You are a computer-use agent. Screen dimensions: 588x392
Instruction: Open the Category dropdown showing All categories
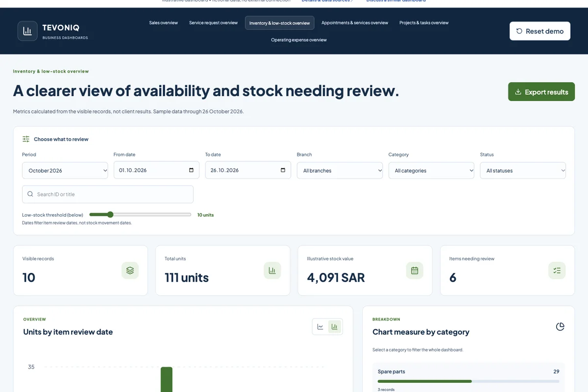coord(431,171)
